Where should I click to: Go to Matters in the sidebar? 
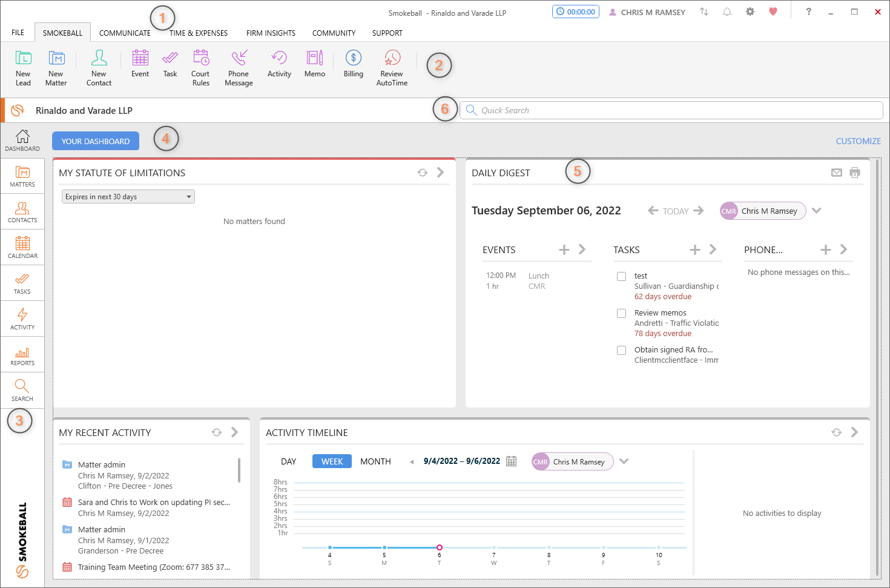tap(22, 176)
